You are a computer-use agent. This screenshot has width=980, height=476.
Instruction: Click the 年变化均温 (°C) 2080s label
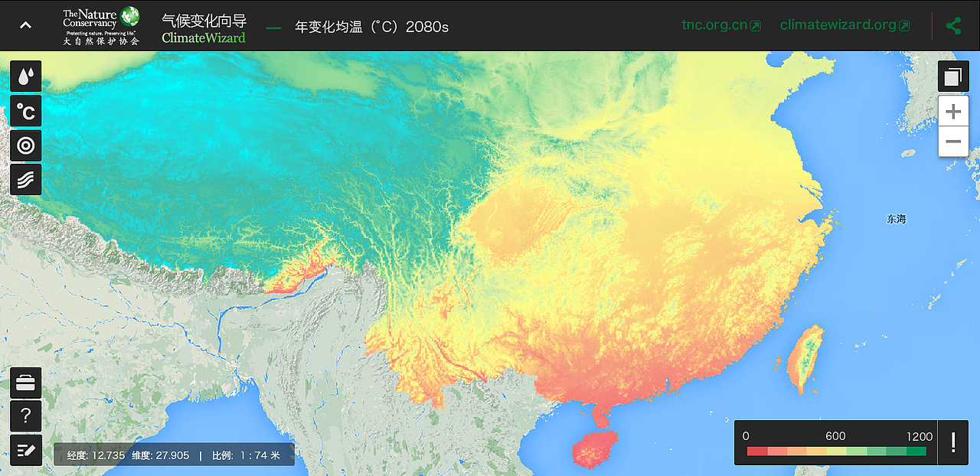pyautogui.click(x=371, y=27)
